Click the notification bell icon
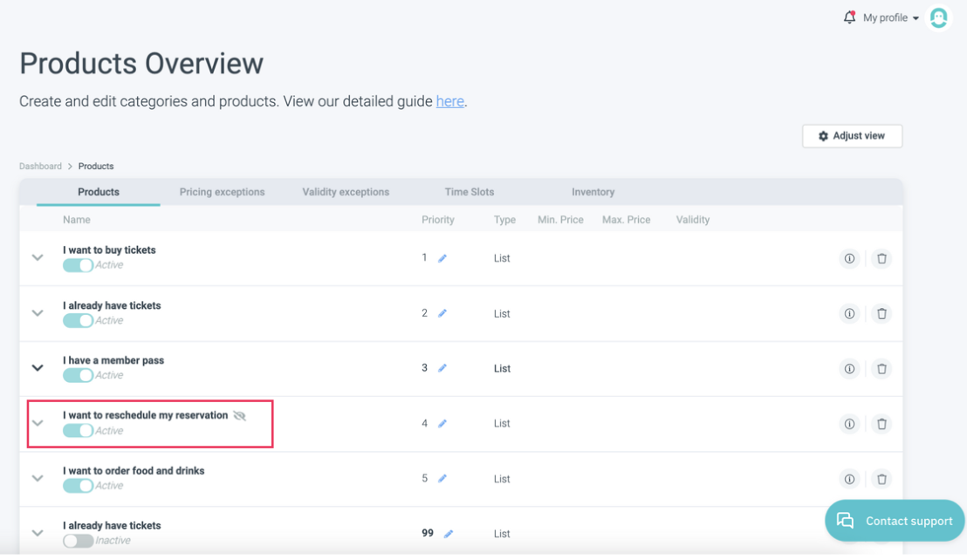 (x=849, y=17)
